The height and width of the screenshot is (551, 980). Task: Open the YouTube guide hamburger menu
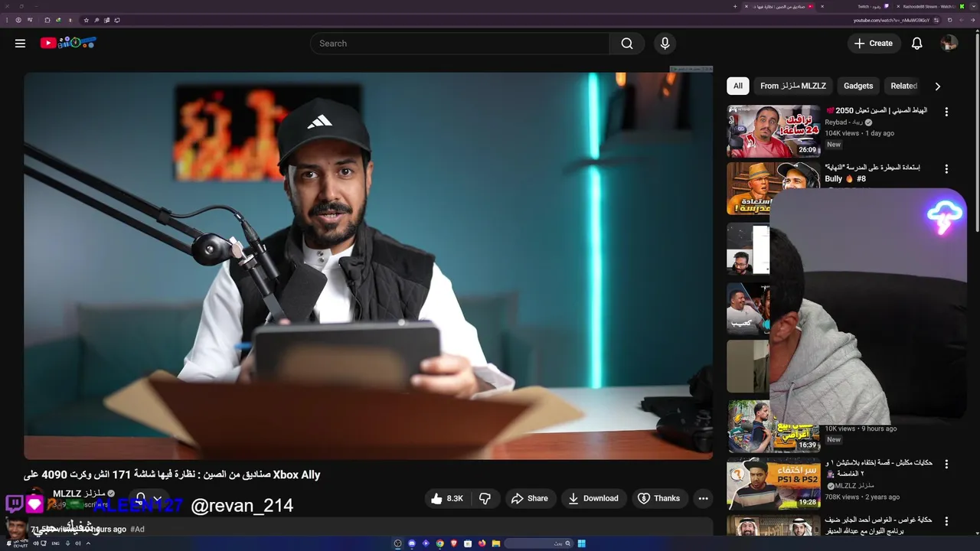click(20, 44)
